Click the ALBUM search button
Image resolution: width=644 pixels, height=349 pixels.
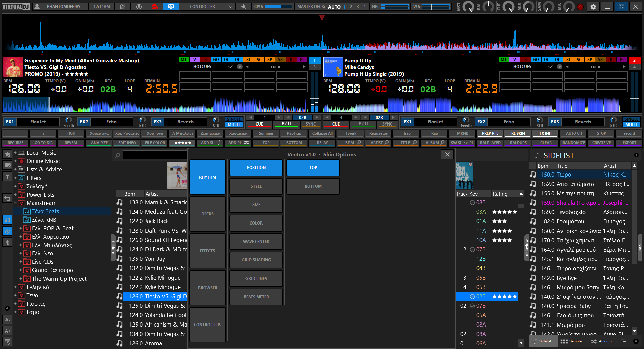434,143
